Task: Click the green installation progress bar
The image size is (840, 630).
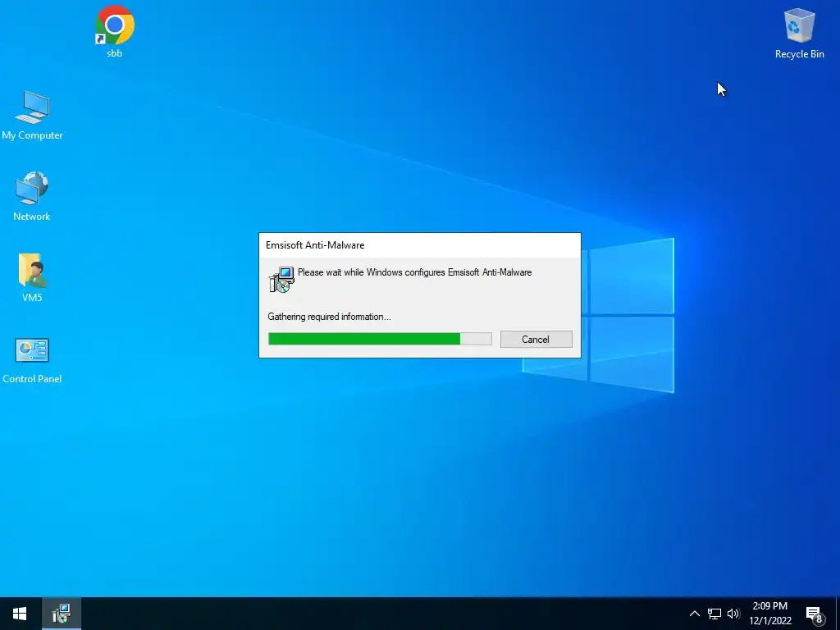Action: (380, 339)
